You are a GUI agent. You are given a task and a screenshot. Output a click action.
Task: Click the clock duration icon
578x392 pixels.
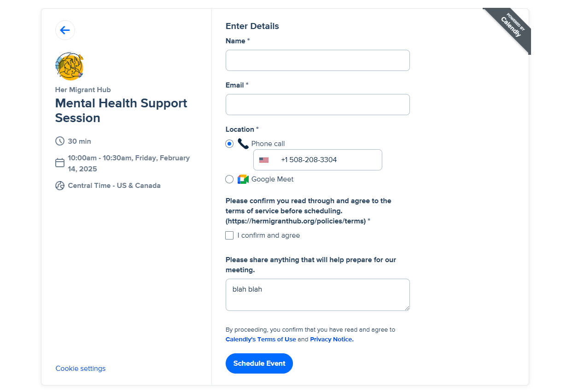(x=60, y=141)
